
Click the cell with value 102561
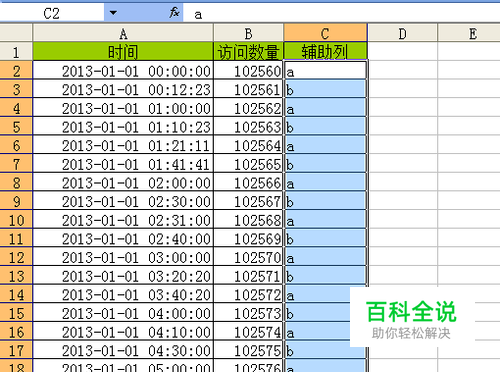click(248, 89)
